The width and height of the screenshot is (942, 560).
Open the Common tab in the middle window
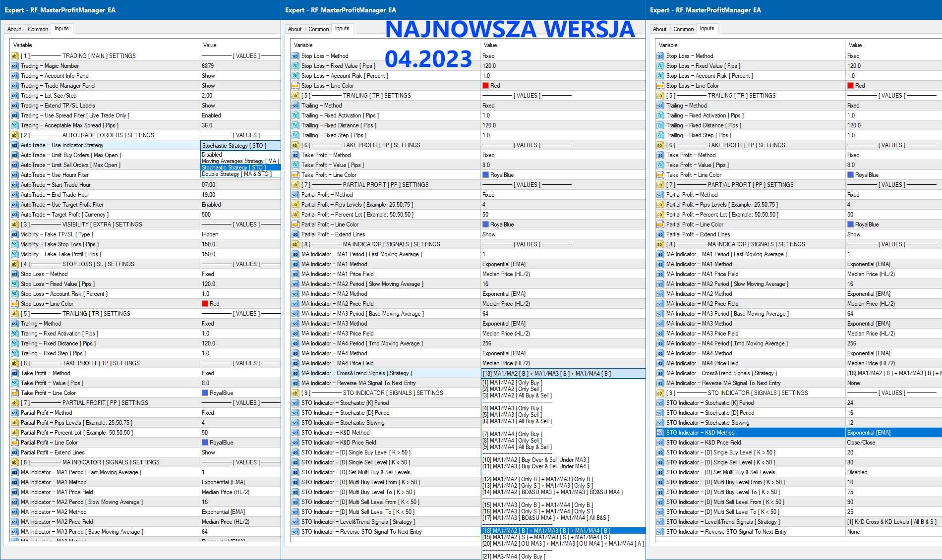(319, 29)
